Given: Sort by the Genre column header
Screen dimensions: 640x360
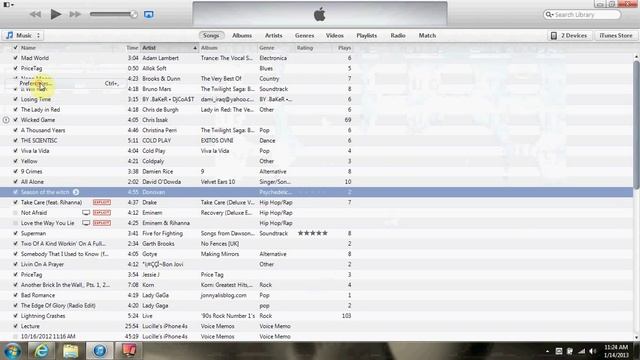Looking at the screenshot, I should (267, 48).
